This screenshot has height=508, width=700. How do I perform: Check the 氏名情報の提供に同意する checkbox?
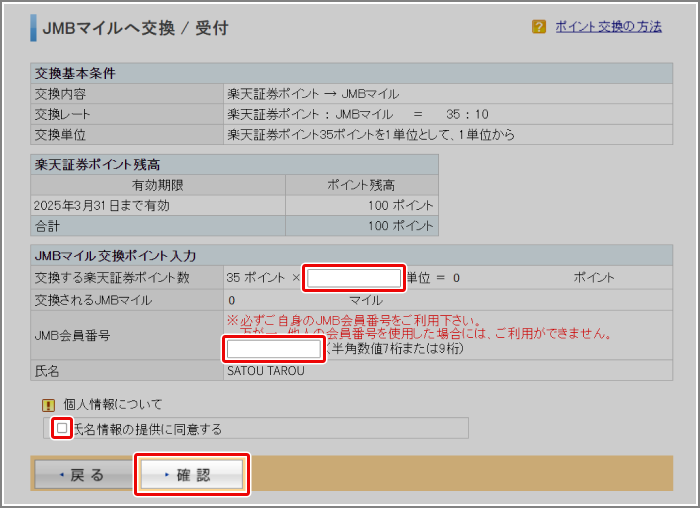[62, 428]
